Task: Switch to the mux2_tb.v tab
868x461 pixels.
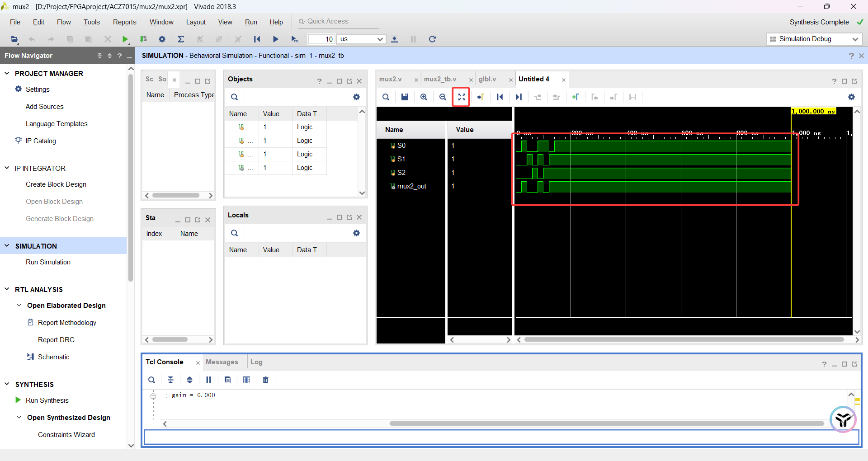Action: tap(440, 79)
